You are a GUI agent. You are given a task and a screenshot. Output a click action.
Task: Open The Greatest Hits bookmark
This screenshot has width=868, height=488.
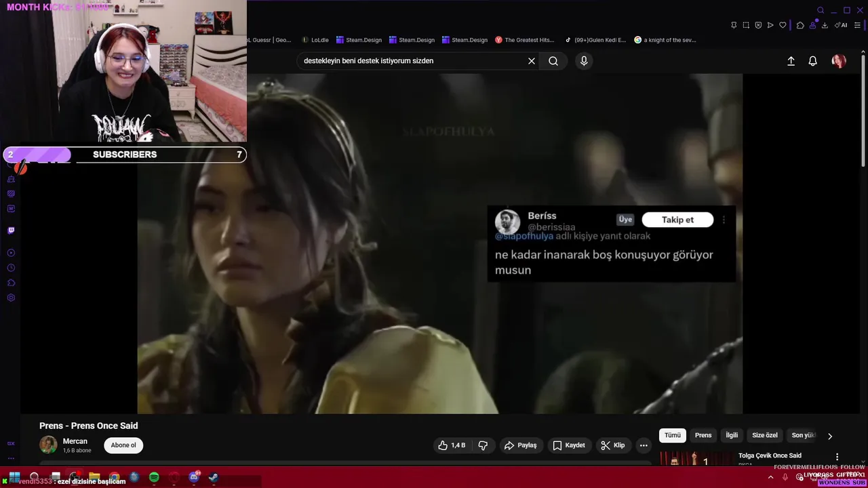(525, 40)
